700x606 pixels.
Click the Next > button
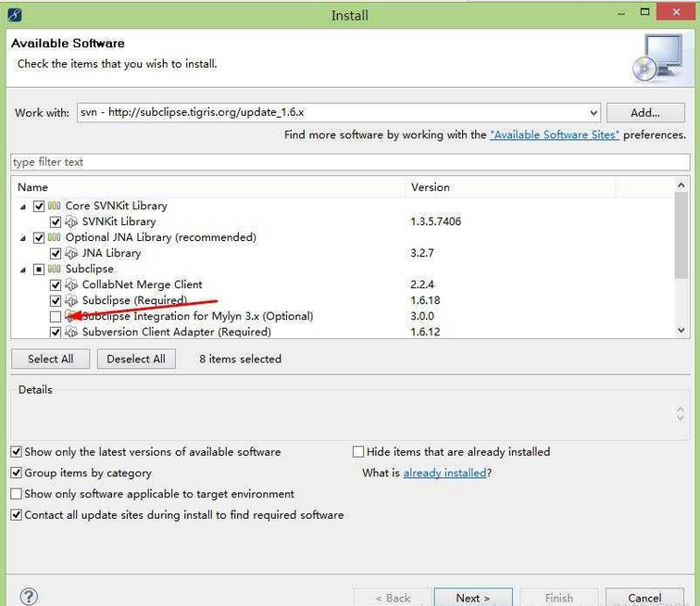click(473, 598)
